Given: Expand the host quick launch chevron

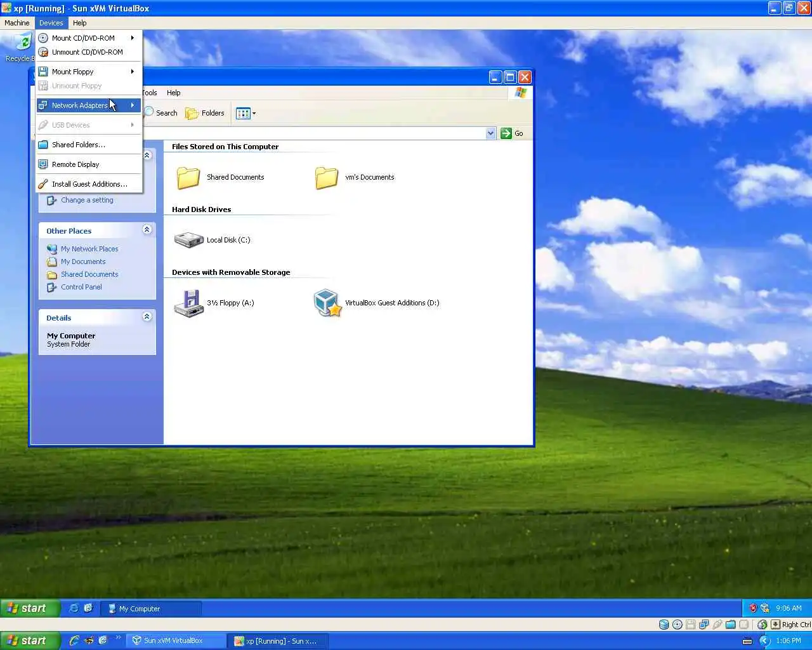Looking at the screenshot, I should 118,637.
